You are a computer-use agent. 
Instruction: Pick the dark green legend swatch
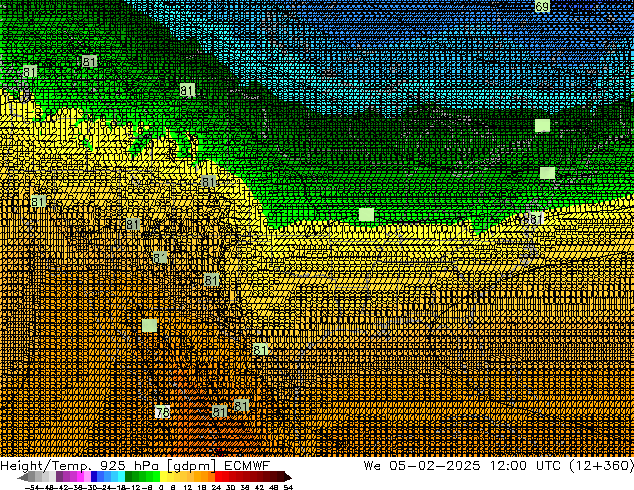(128, 477)
